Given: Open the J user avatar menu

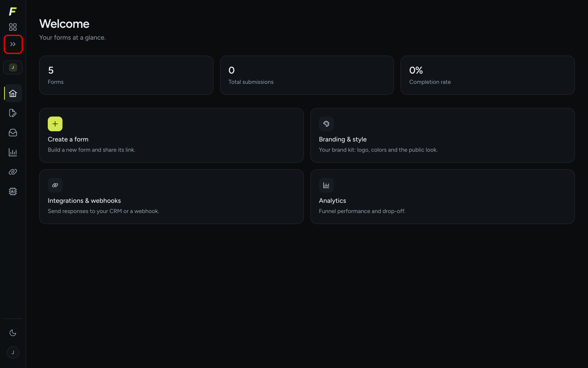Looking at the screenshot, I should click(x=13, y=352).
